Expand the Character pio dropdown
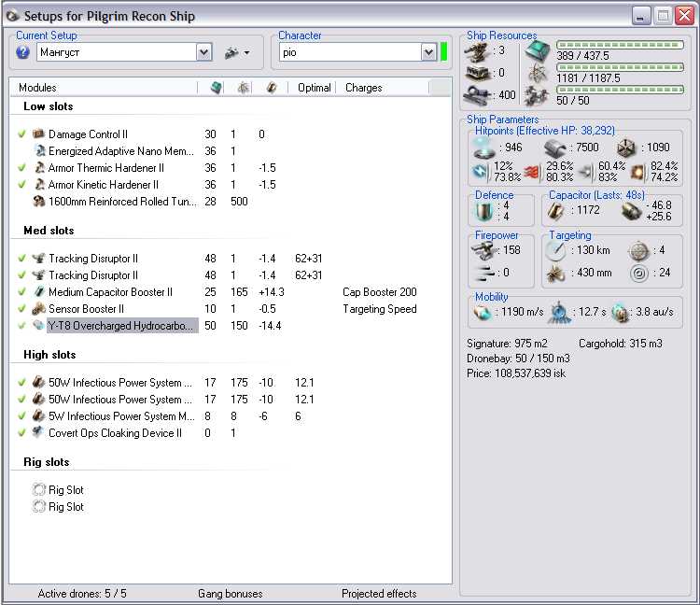Image resolution: width=700 pixels, height=605 pixels. click(428, 52)
